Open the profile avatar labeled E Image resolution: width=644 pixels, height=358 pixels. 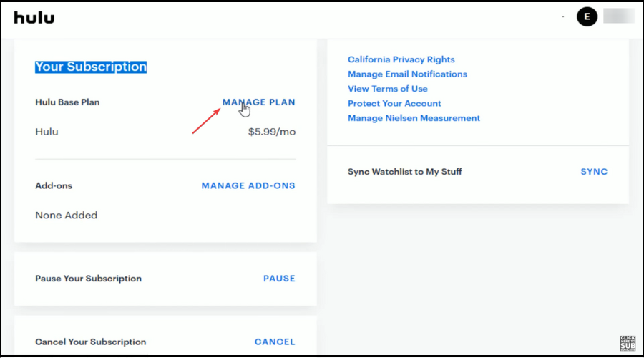point(587,17)
